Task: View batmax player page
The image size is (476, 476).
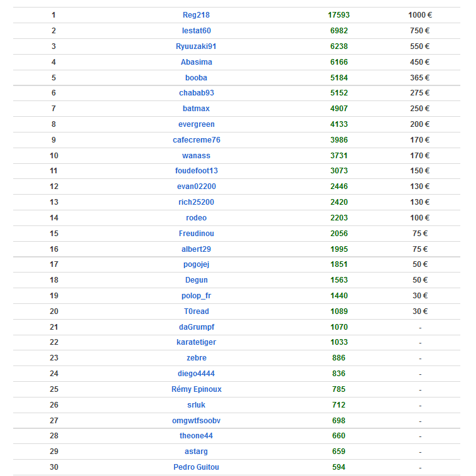Action: 196,109
